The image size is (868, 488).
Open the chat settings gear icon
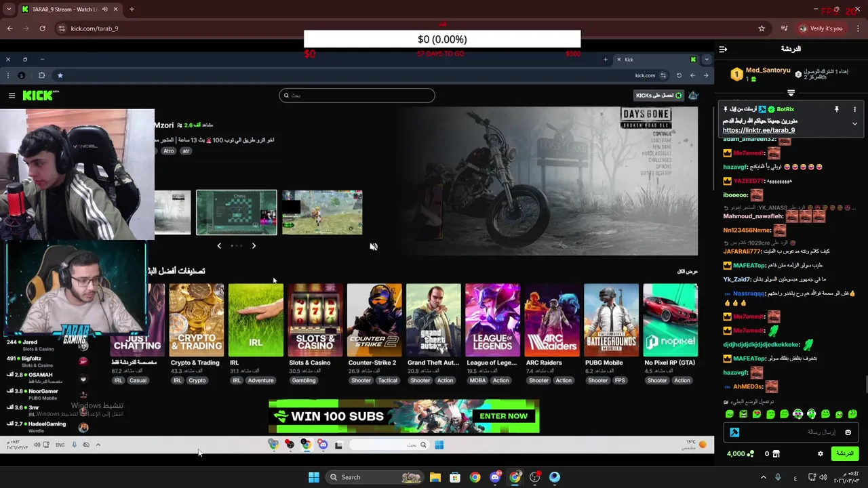pos(820,453)
